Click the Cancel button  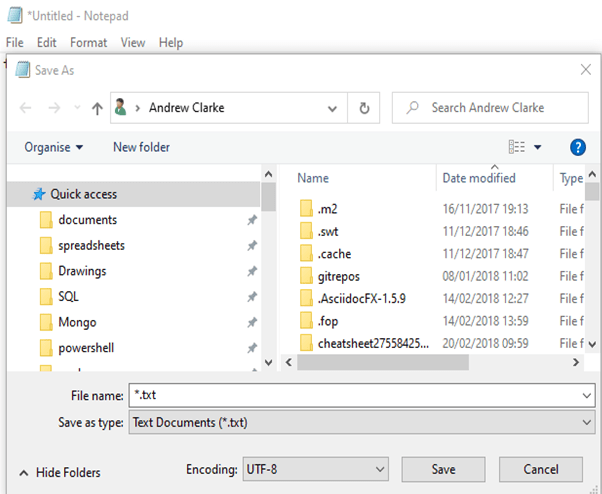541,469
